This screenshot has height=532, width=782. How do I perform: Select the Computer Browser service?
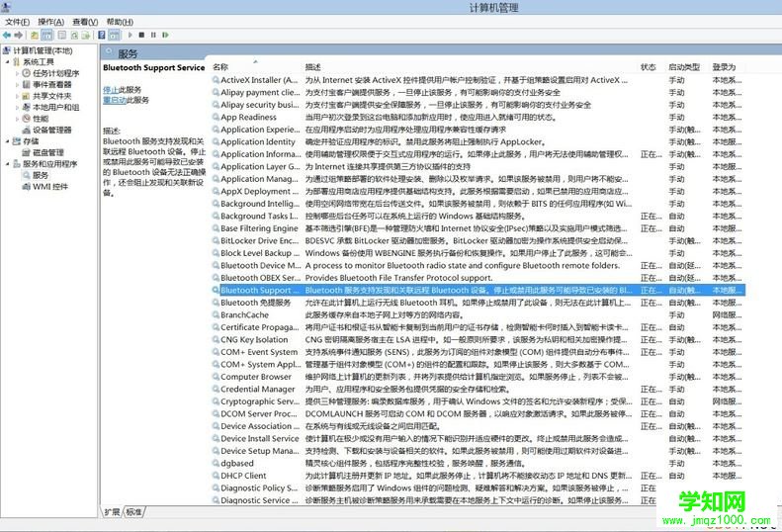click(478, 377)
